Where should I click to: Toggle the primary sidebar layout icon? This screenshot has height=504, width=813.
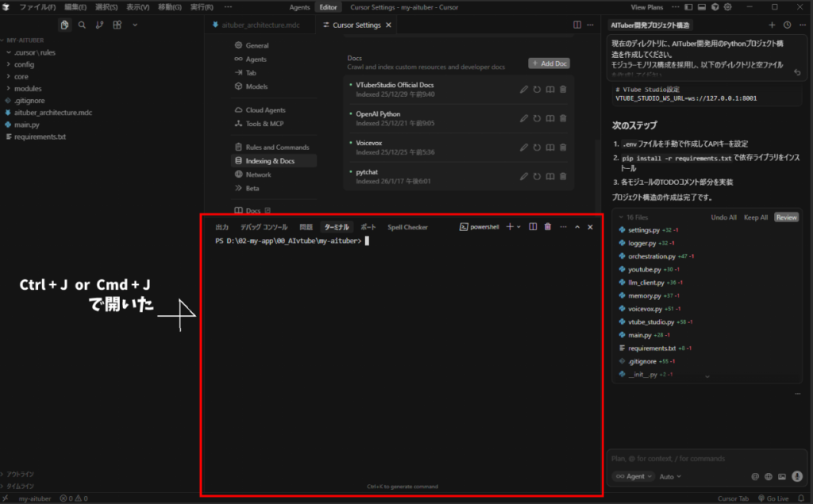689,7
